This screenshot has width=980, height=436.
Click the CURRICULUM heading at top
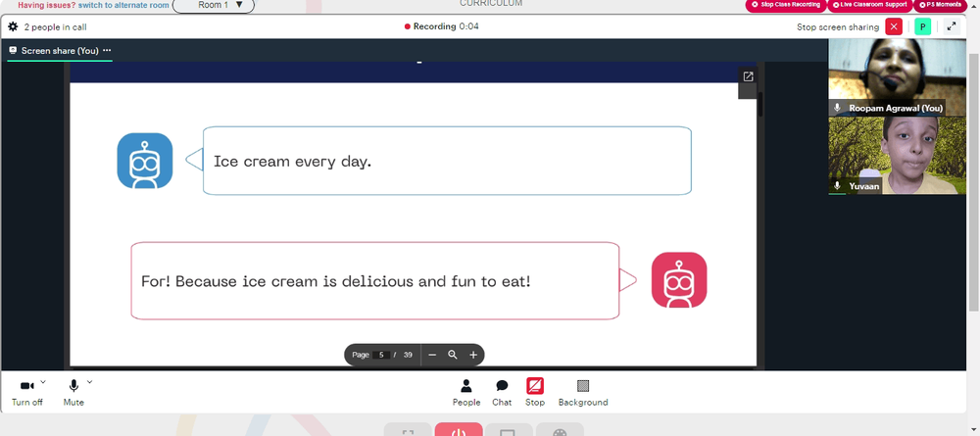(x=491, y=4)
